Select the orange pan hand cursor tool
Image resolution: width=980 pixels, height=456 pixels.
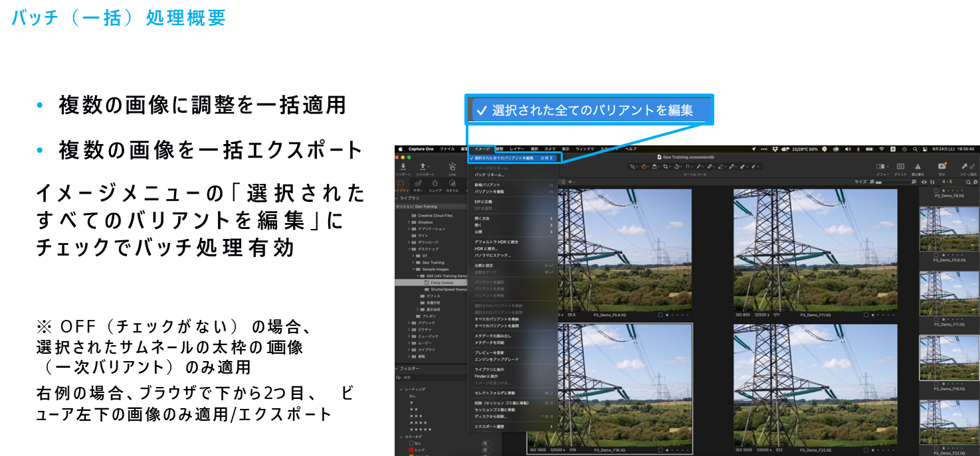click(645, 166)
